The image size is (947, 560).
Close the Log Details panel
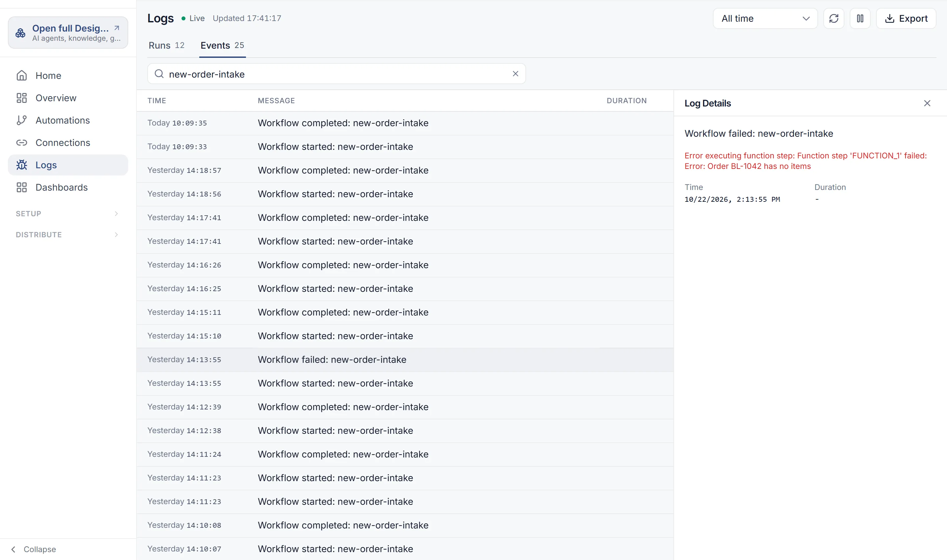tap(927, 104)
